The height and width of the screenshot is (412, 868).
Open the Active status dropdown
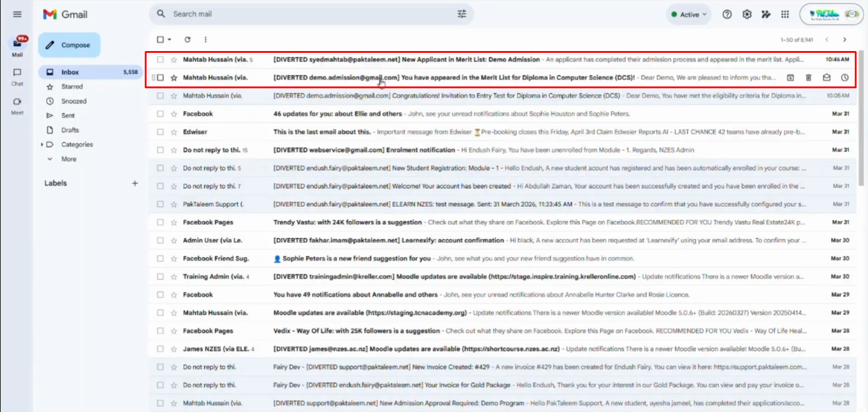point(688,14)
